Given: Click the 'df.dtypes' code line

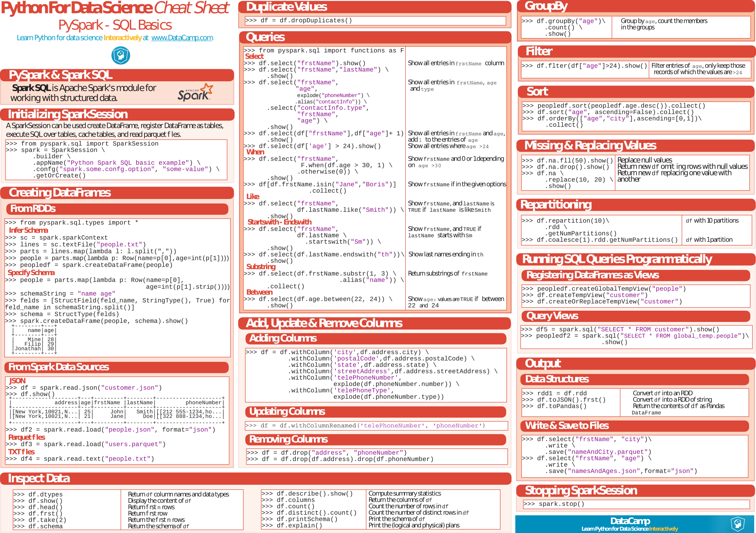Looking at the screenshot, I should click(38, 494).
